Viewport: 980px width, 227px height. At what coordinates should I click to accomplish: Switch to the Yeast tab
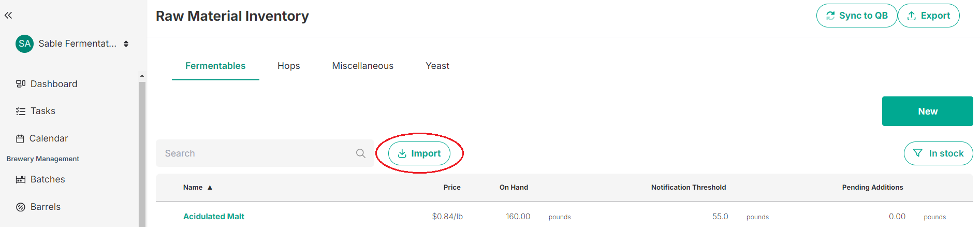(437, 66)
